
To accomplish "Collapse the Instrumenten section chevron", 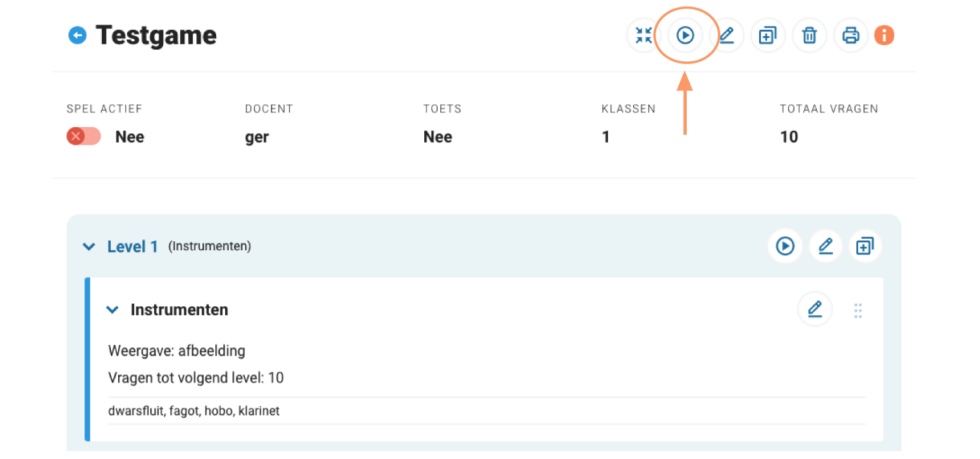I will (x=113, y=310).
